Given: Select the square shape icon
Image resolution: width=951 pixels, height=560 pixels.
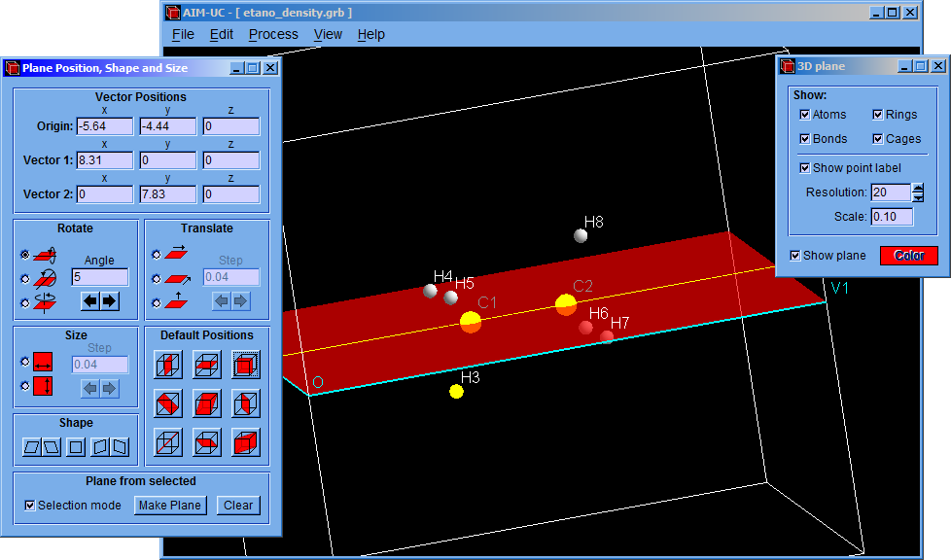Looking at the screenshot, I should coord(76,447).
